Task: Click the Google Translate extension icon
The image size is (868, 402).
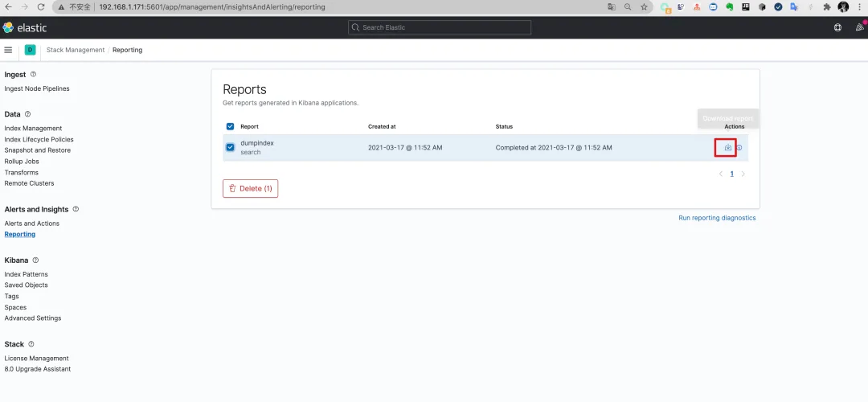Action: click(x=794, y=7)
